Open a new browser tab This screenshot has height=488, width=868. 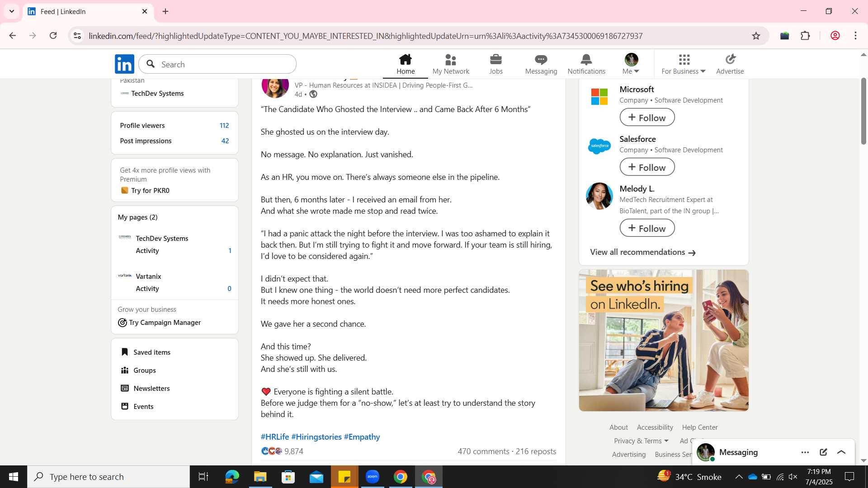[x=165, y=11]
